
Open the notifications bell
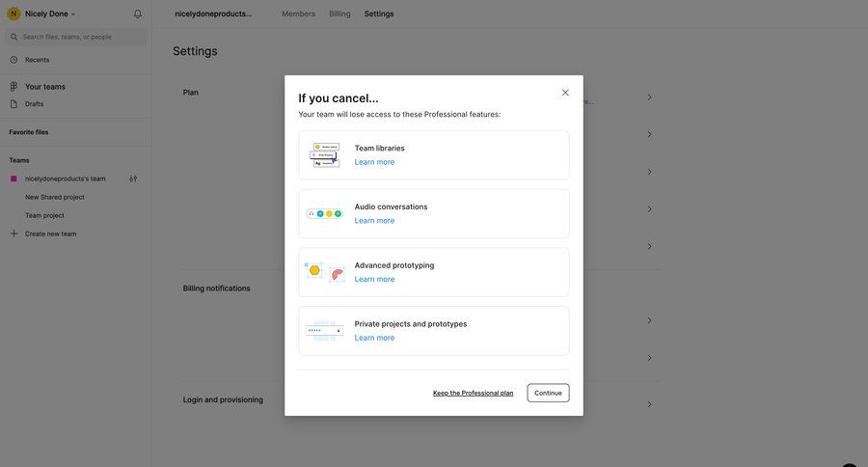tap(138, 14)
